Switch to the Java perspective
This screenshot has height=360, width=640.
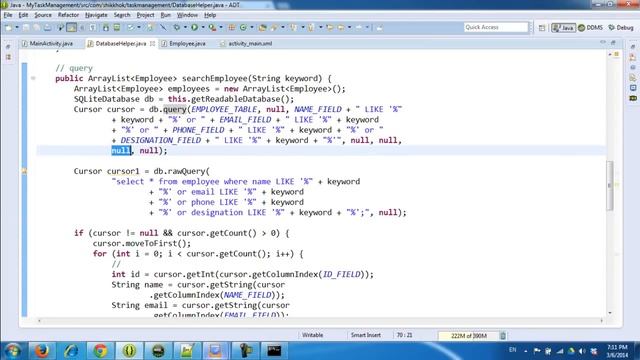[x=563, y=28]
